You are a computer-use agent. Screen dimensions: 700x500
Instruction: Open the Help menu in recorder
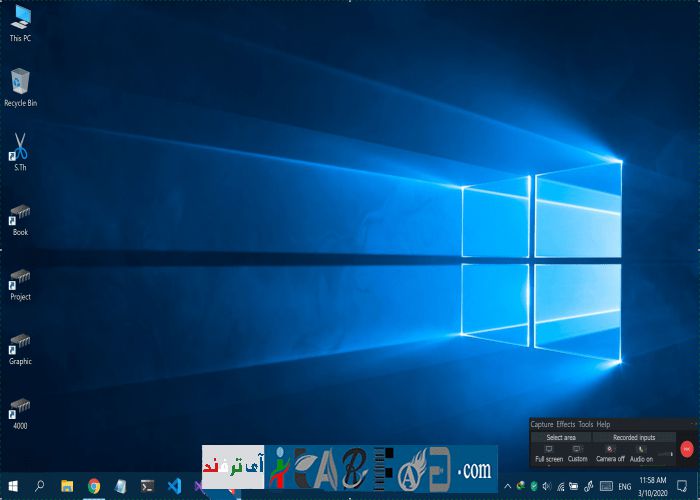coord(603,425)
